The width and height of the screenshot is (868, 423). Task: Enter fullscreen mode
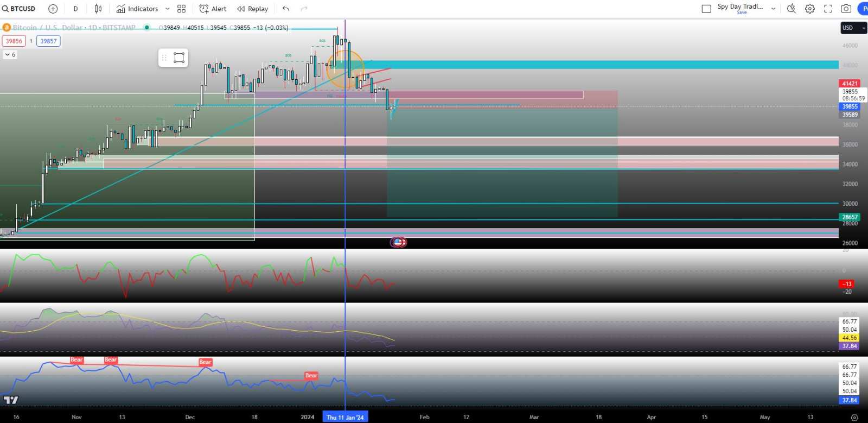[828, 9]
